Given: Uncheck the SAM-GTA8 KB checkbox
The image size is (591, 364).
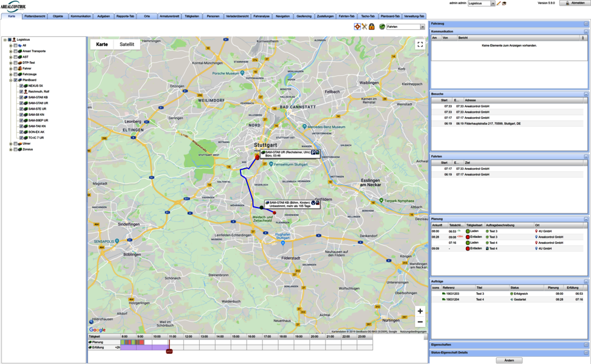Looking at the screenshot, I should pyautogui.click(x=21, y=98).
